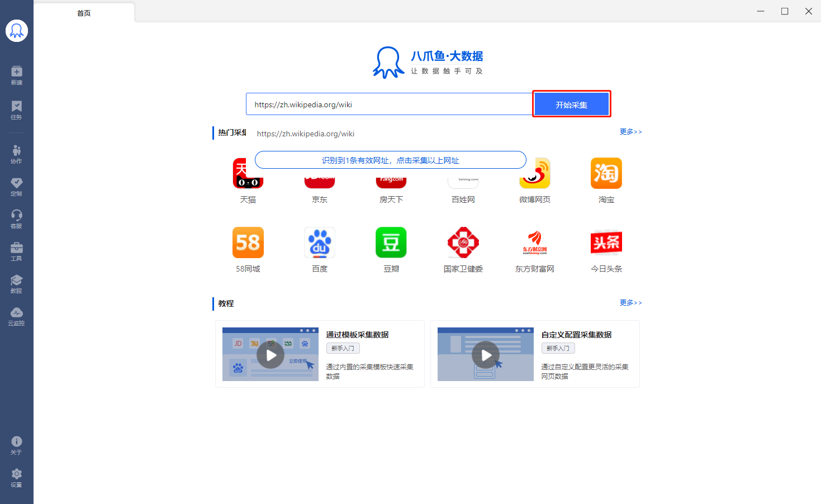
Task: Click the 新手入门 tag under 自定义配置采集数据
Action: click(558, 348)
